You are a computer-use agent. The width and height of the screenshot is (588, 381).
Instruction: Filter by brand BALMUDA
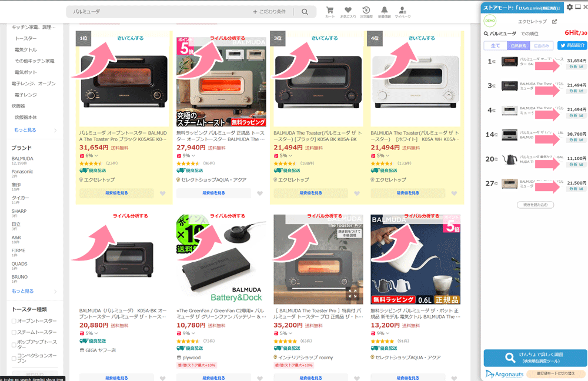(22, 159)
